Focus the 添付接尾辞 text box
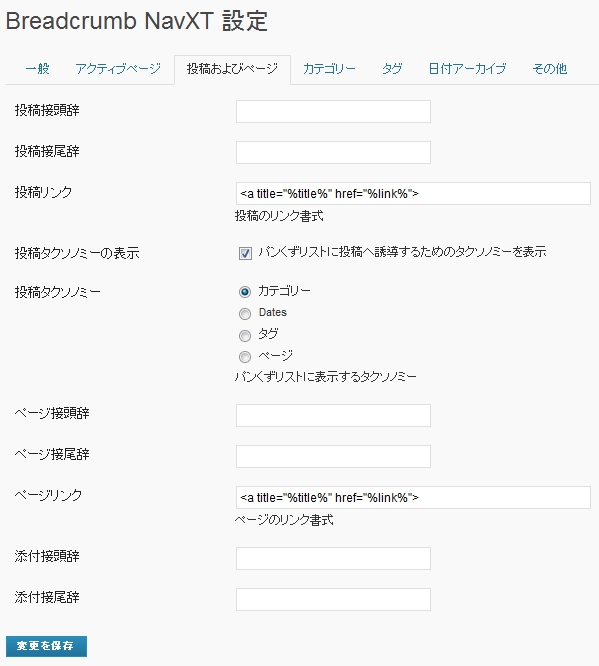The width and height of the screenshot is (599, 666). (x=333, y=599)
